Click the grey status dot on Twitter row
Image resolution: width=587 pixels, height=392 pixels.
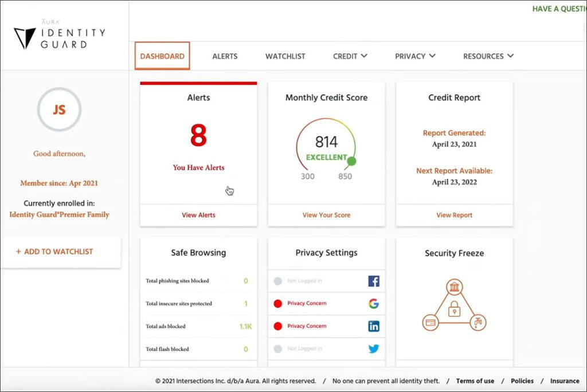pos(278,348)
